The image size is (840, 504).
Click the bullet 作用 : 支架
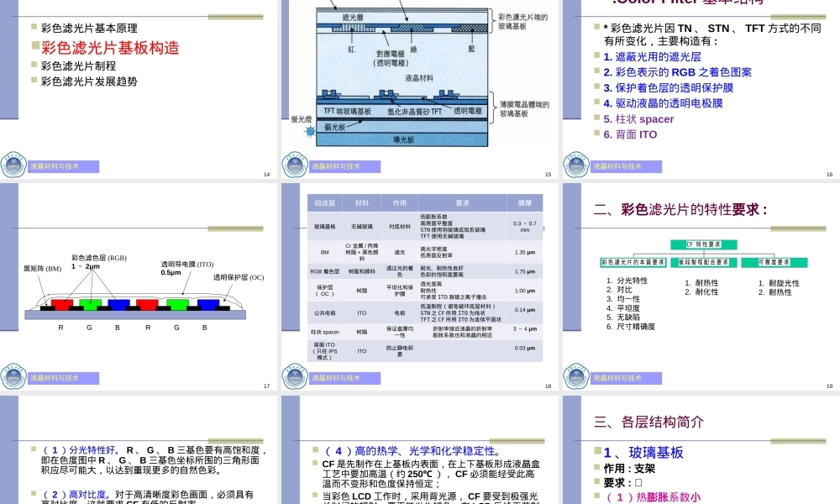point(629,469)
